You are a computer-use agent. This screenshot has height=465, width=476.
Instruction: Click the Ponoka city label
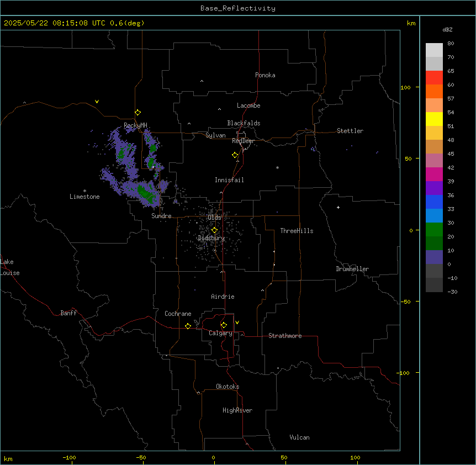click(265, 75)
